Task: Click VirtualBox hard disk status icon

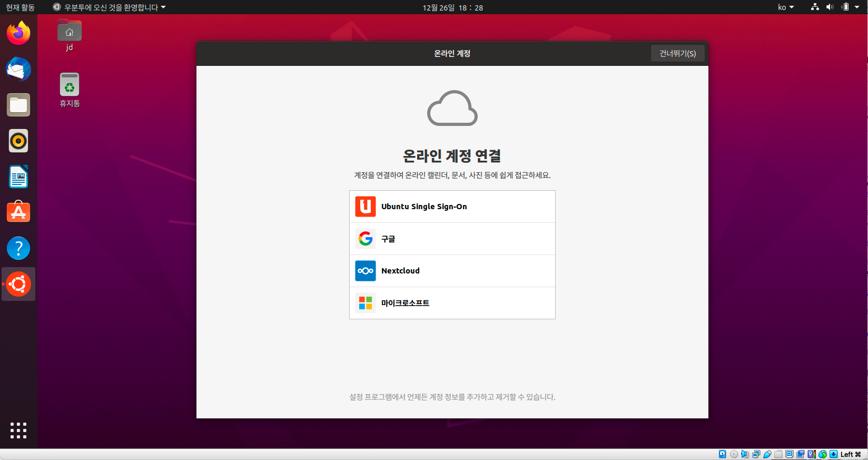Action: coord(723,454)
